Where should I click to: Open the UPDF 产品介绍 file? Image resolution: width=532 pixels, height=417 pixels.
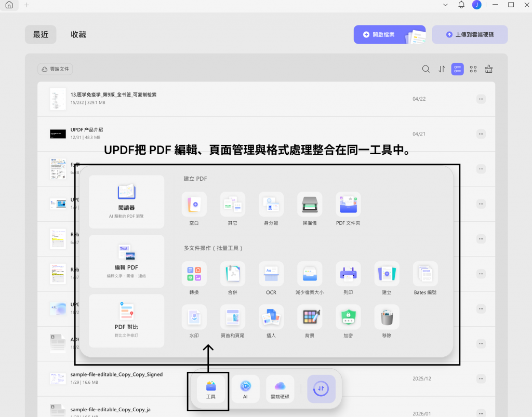point(267,134)
